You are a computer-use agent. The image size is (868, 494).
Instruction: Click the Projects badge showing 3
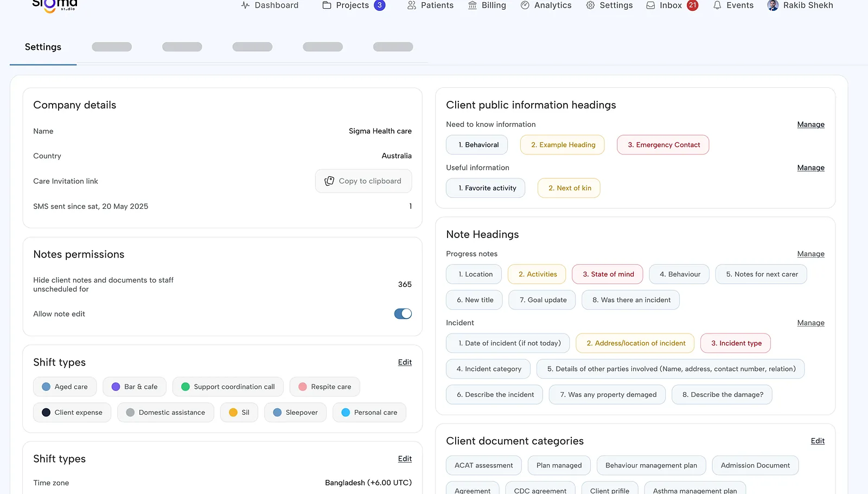(x=380, y=5)
